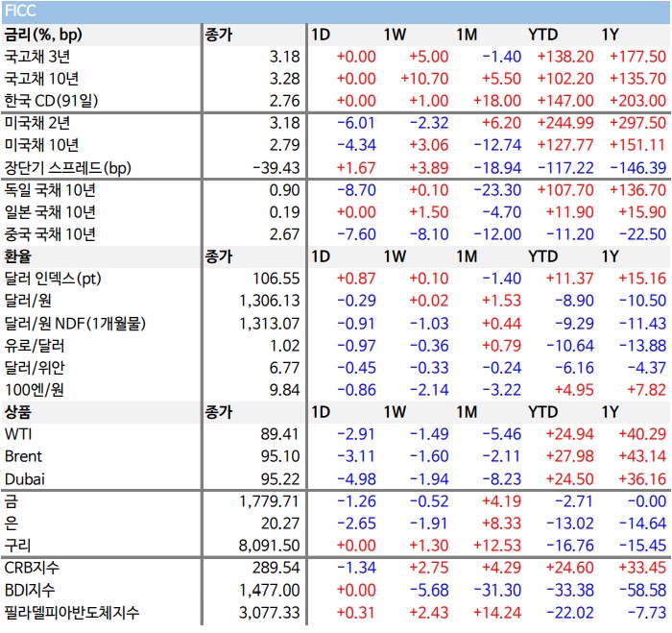Click the 국고채 10년 row label

coord(41,79)
